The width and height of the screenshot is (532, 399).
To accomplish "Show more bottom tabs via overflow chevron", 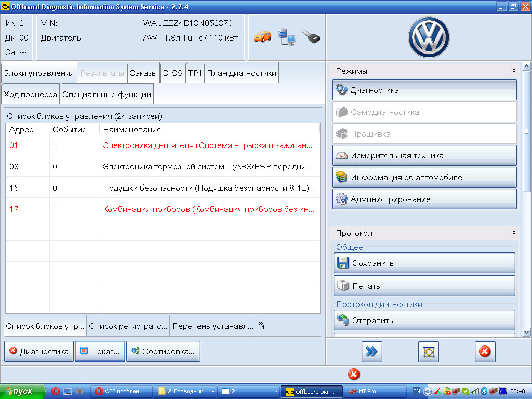I will tap(261, 325).
